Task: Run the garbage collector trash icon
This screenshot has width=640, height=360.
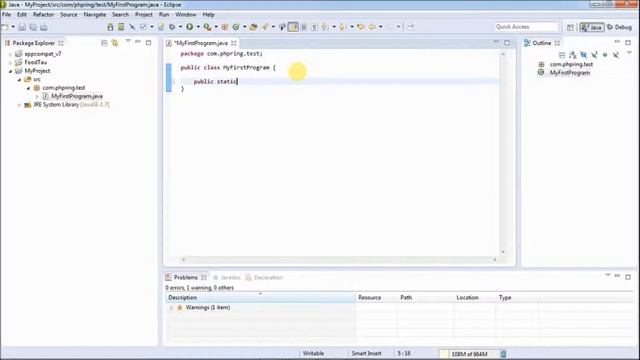Action: click(x=504, y=354)
